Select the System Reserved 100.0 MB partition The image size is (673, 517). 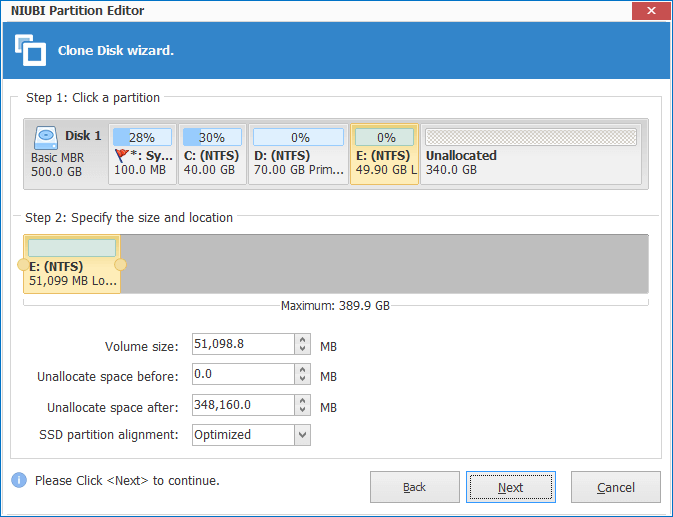click(142, 154)
